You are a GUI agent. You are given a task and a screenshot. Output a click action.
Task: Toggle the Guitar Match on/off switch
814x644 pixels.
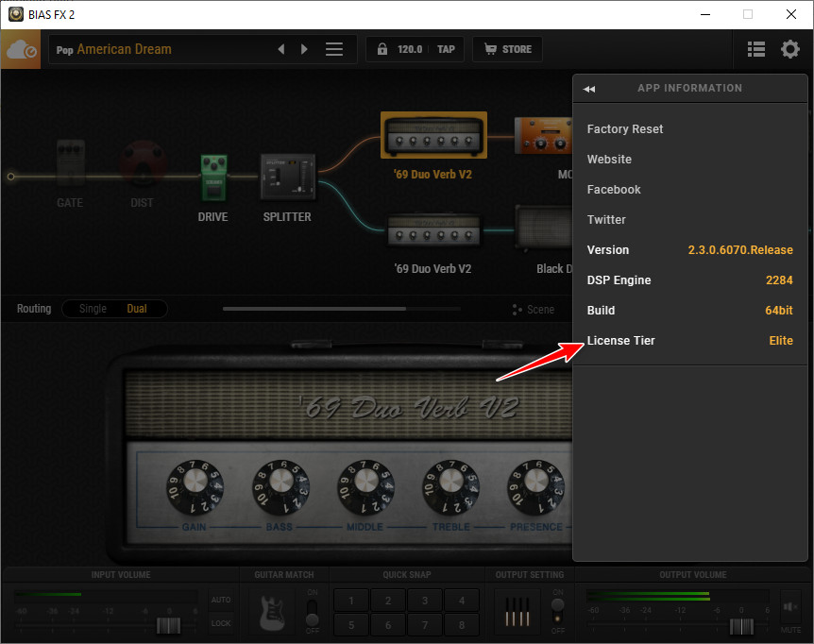(x=312, y=613)
